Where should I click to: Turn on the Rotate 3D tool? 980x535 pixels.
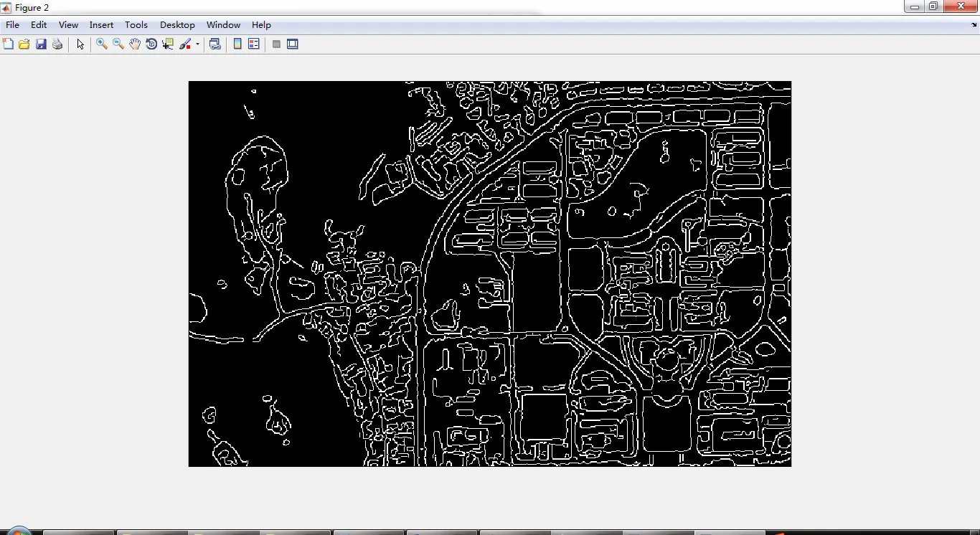point(151,44)
